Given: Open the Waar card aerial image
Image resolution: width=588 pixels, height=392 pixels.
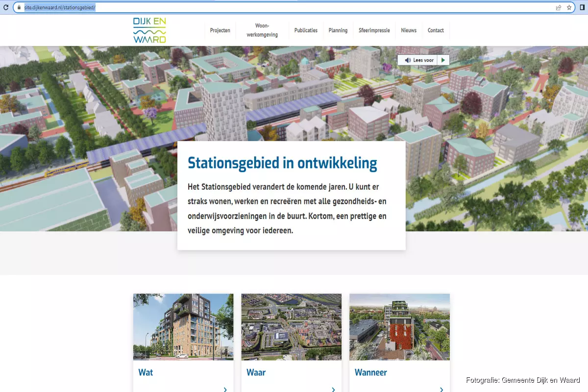Looking at the screenshot, I should click(x=292, y=327).
